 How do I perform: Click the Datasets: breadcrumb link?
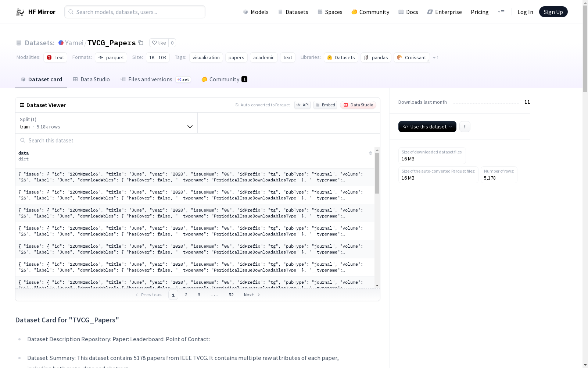tap(40, 43)
